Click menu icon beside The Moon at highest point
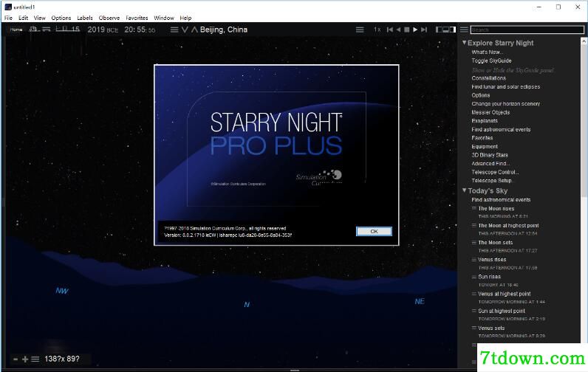 click(474, 225)
